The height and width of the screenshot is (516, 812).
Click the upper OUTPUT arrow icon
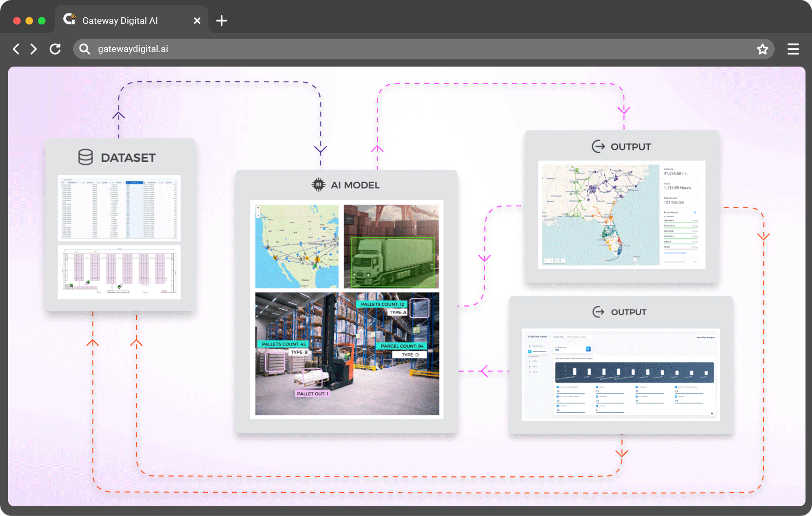[x=598, y=146]
